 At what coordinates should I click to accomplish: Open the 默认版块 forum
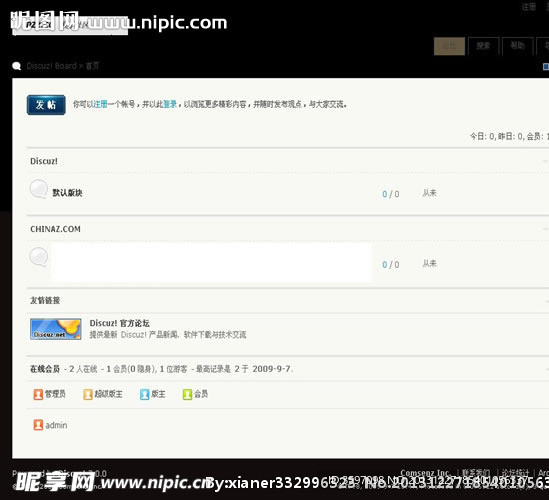pos(67,193)
